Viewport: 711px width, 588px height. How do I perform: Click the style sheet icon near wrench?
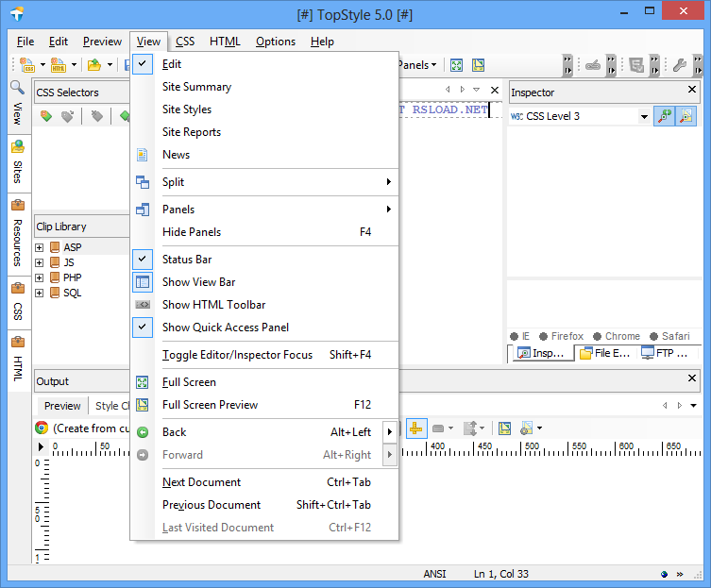(636, 66)
